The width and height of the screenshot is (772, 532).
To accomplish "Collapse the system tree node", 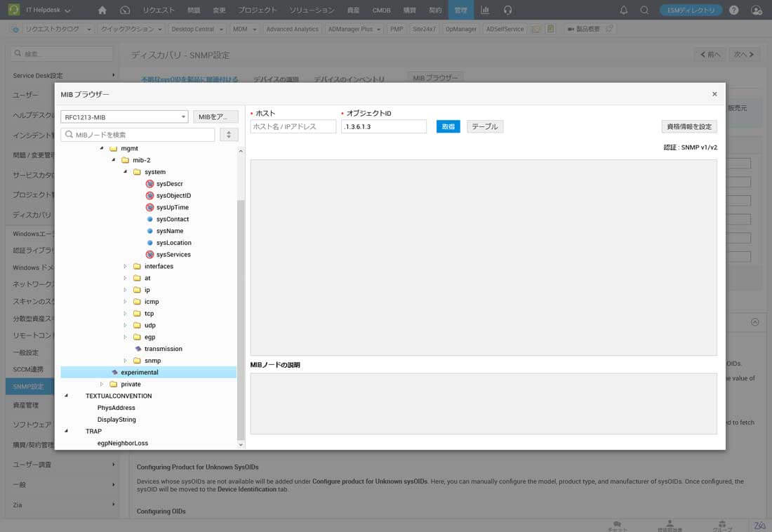I will point(126,172).
